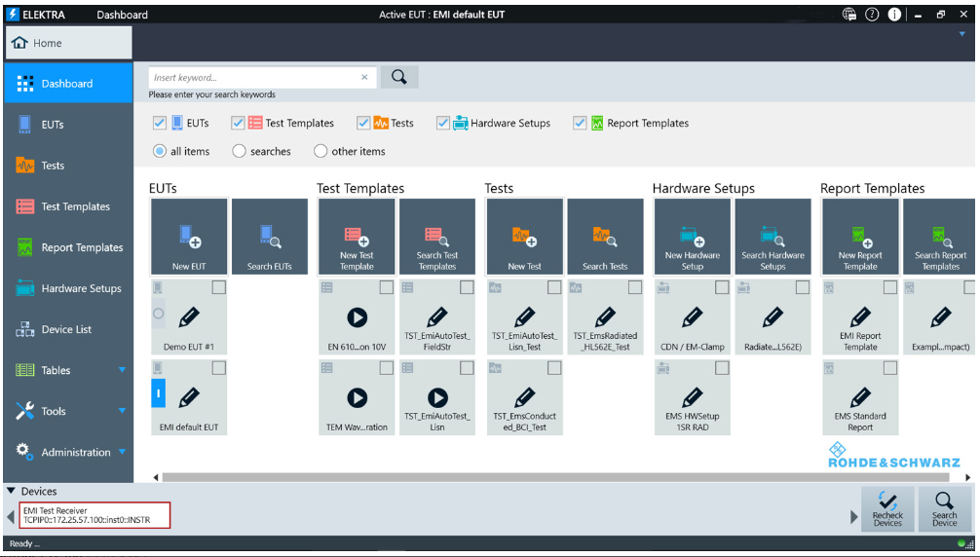Edit the EMS HWSetup 1SR RAD
This screenshot has width=980, height=557.
[x=693, y=397]
